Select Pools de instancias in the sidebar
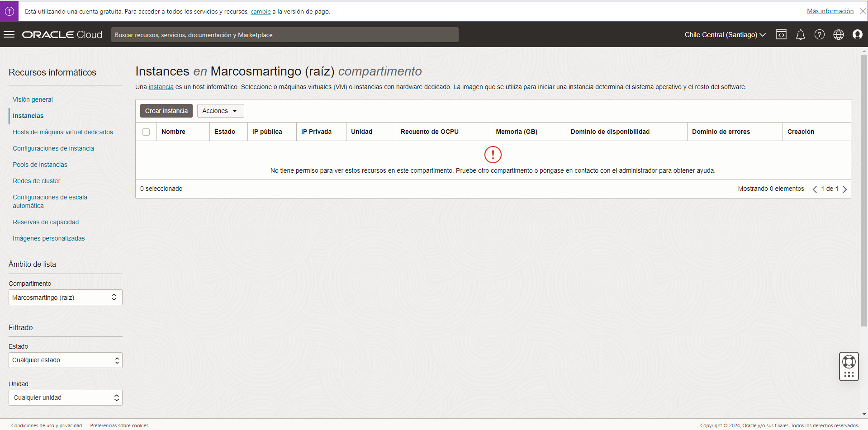Screen dimensions: 868x430 [40, 165]
